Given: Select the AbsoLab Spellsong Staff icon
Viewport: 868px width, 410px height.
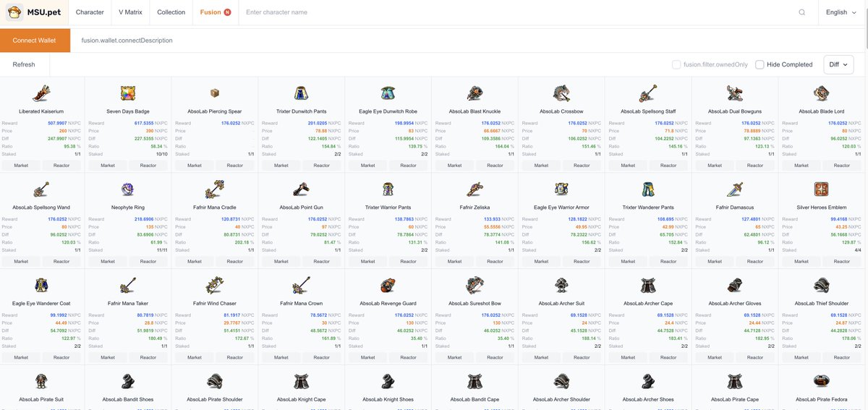Looking at the screenshot, I should click(648, 93).
